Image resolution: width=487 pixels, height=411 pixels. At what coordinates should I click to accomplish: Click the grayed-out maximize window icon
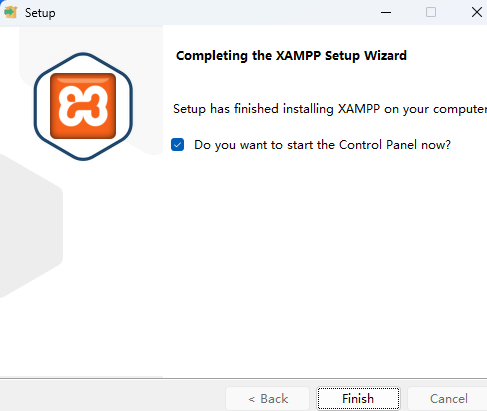tap(431, 12)
